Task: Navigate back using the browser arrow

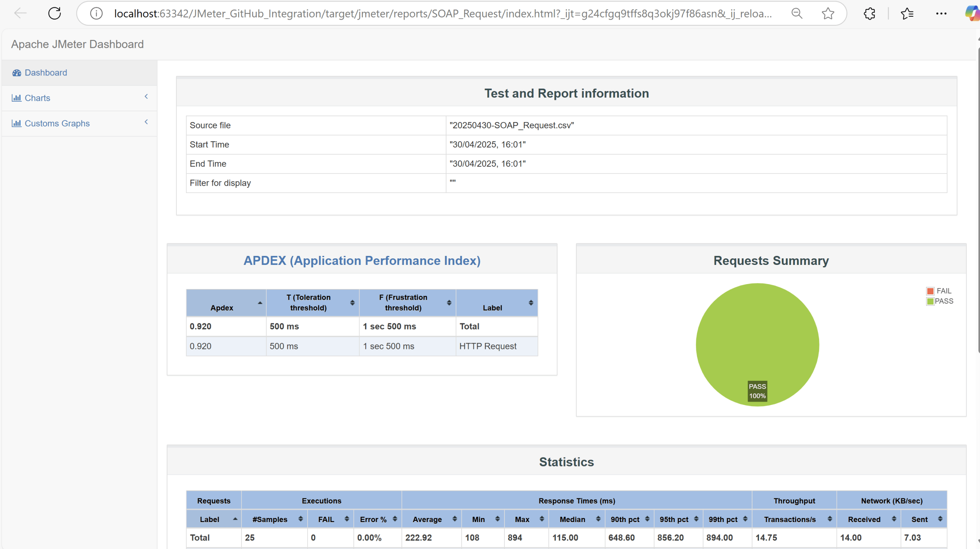Action: [x=20, y=13]
